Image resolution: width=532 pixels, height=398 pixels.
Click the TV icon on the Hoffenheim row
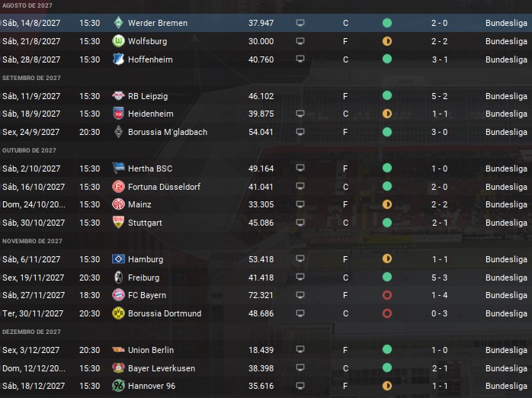[300, 59]
